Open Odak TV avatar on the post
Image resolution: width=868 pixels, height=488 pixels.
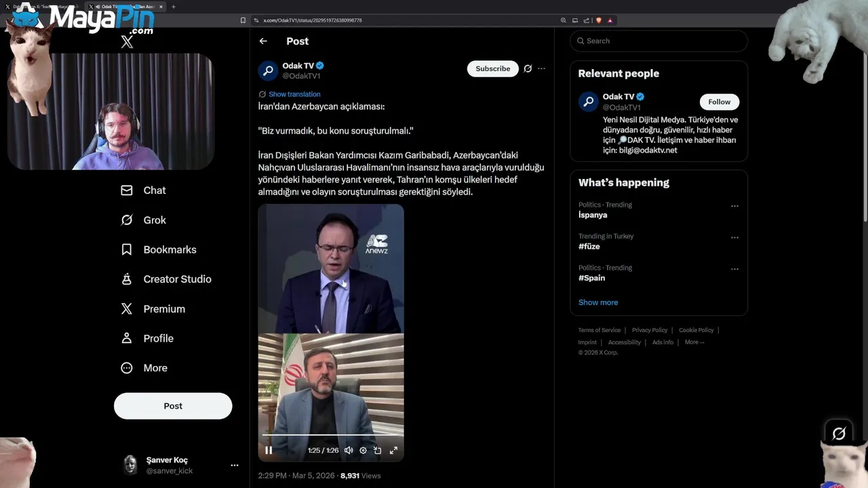268,70
